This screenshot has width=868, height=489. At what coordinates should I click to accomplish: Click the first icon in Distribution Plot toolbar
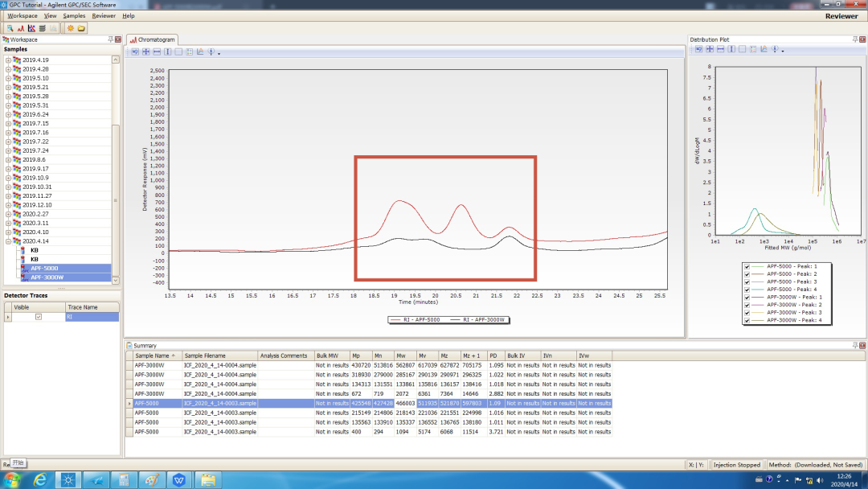pos(698,50)
